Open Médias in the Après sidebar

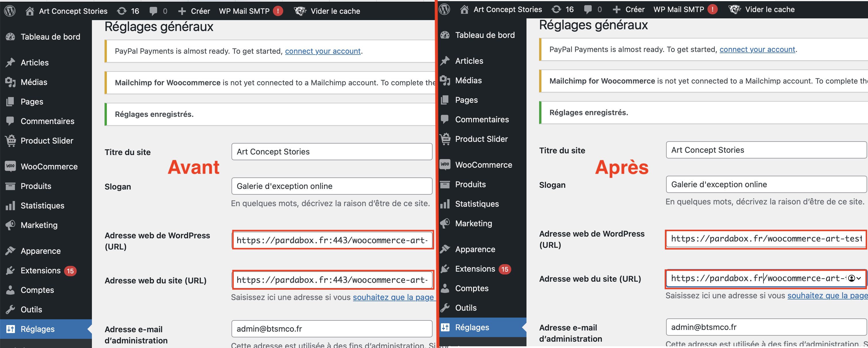tap(468, 80)
